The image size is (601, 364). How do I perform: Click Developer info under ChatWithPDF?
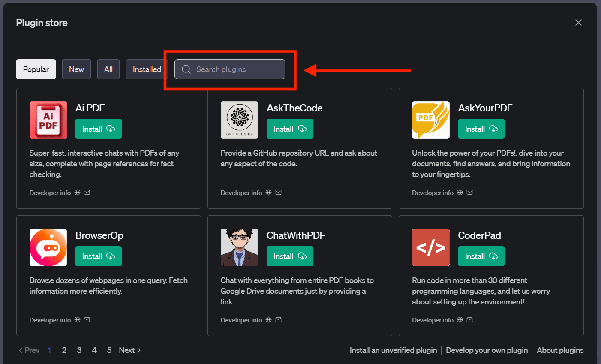241,320
